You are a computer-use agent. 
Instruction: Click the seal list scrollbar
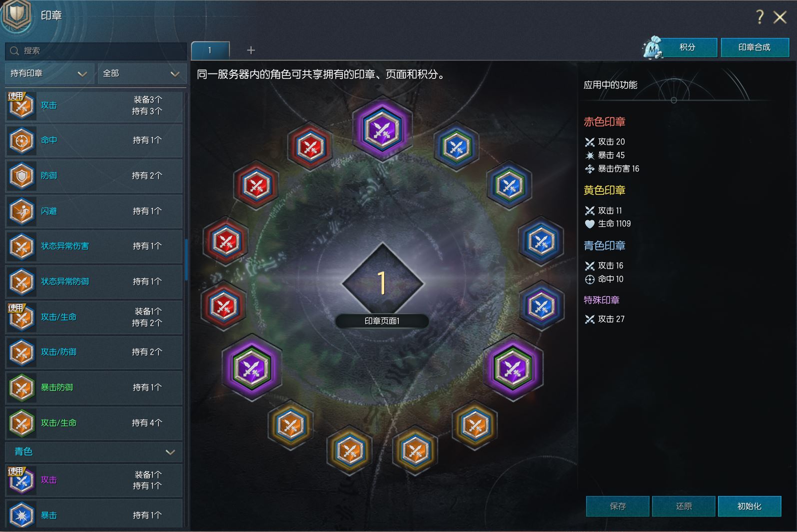(186, 260)
